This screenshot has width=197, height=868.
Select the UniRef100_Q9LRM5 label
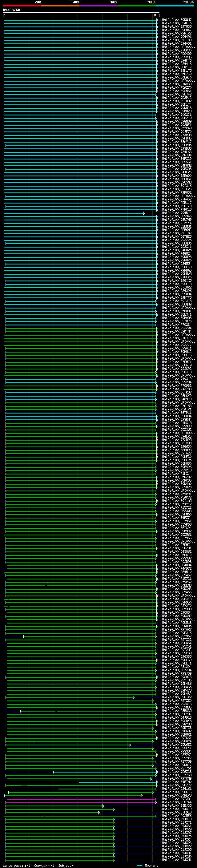coord(177,145)
